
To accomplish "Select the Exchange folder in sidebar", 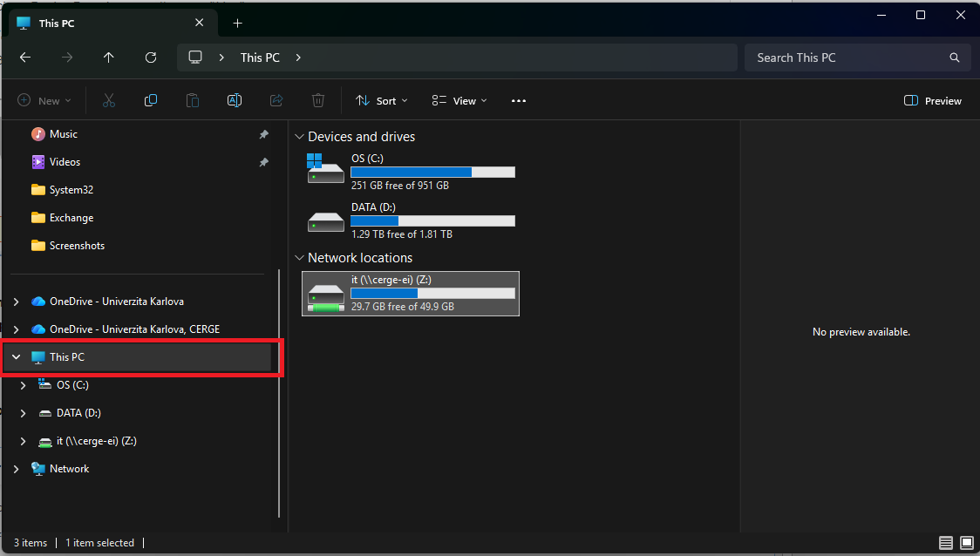I will (x=71, y=217).
